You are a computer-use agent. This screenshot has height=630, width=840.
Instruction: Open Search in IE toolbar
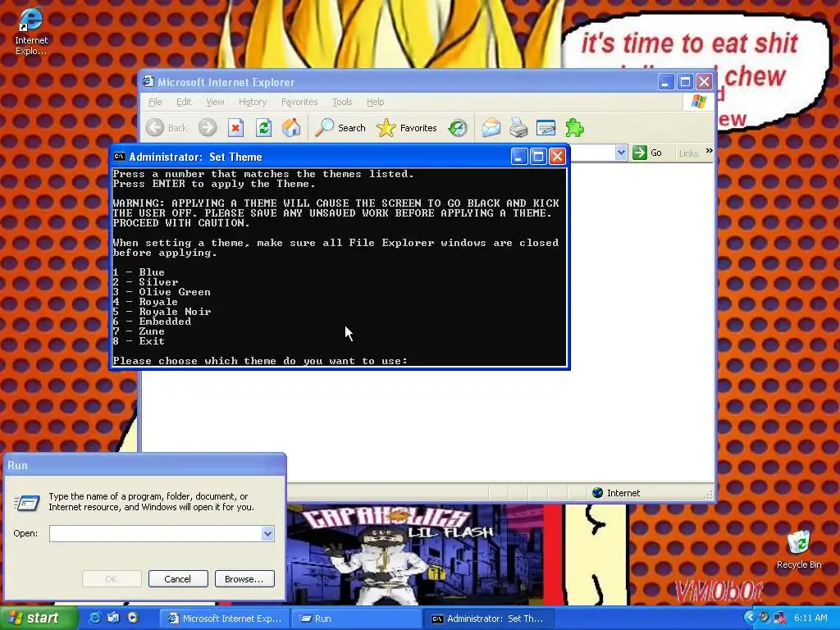point(340,127)
